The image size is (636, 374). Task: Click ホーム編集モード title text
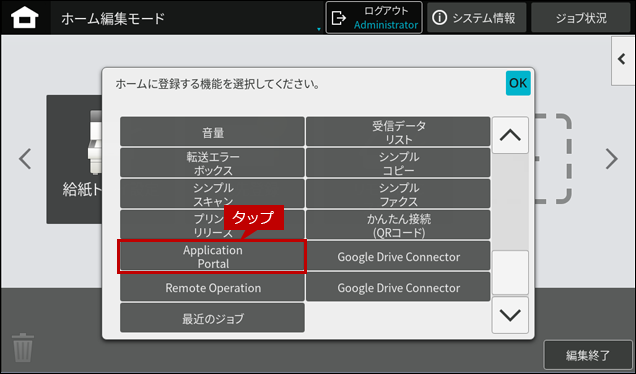pyautogui.click(x=113, y=18)
